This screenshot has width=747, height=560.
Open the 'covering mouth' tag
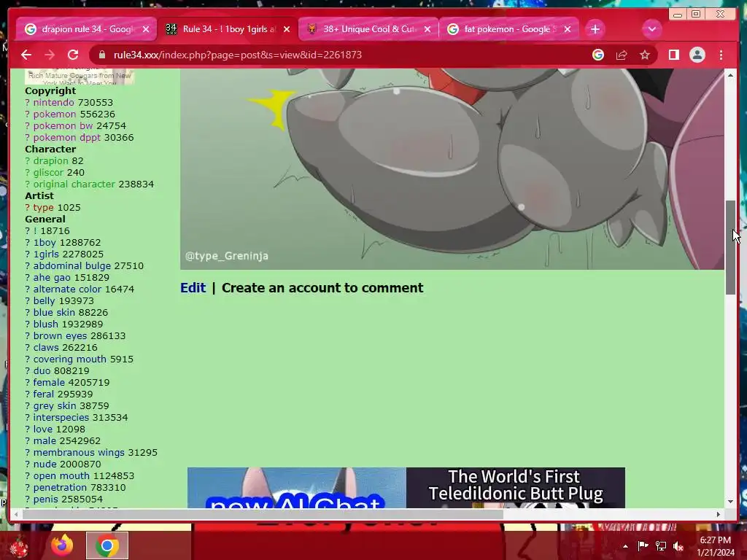pos(69,359)
